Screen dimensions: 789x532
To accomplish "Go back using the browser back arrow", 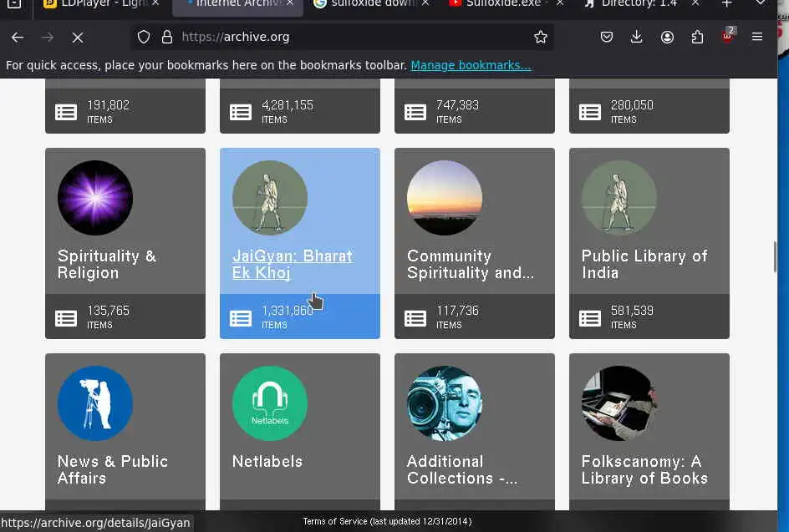I will coord(18,38).
